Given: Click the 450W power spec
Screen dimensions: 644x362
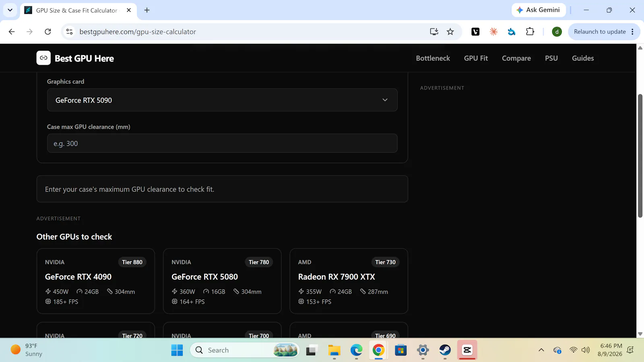Looking at the screenshot, I should pos(57,292).
